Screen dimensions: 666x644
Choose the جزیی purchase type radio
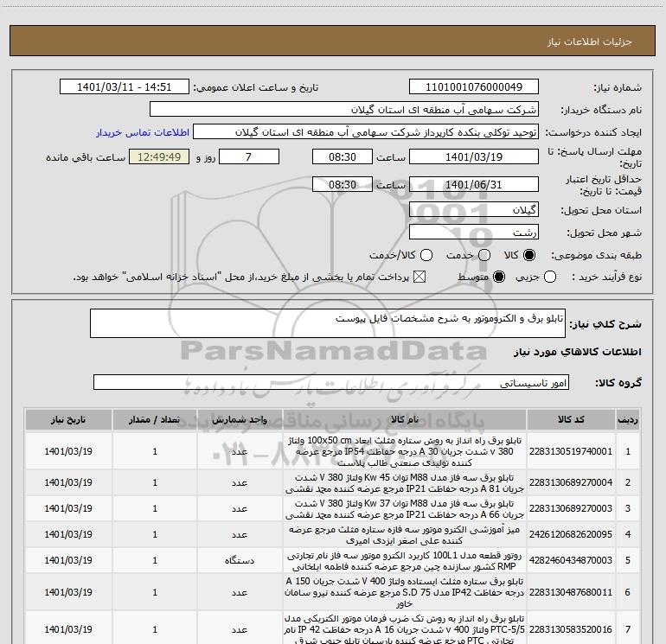pos(550,277)
